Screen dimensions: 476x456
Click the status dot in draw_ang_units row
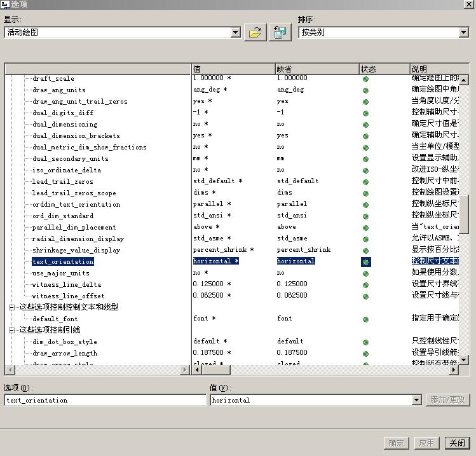[x=366, y=90]
